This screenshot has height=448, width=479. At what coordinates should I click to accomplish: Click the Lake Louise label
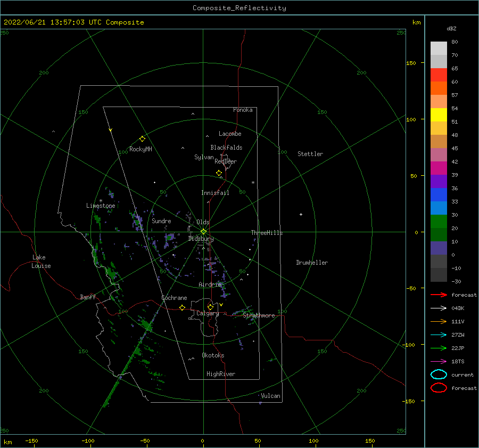[41, 262]
